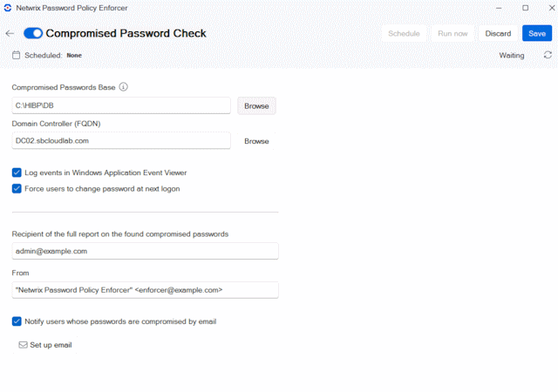Click the Discard button
The width and height of the screenshot is (558, 392).
point(498,33)
